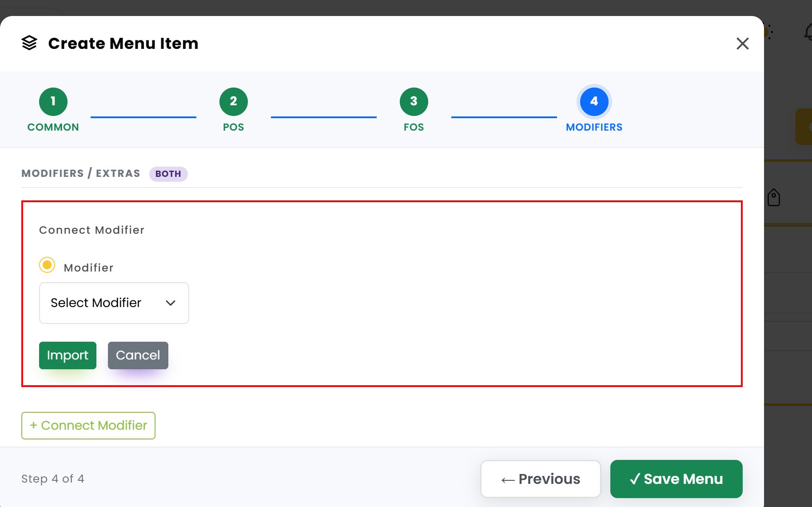Click Save Menu button
The width and height of the screenshot is (812, 507).
(677, 479)
